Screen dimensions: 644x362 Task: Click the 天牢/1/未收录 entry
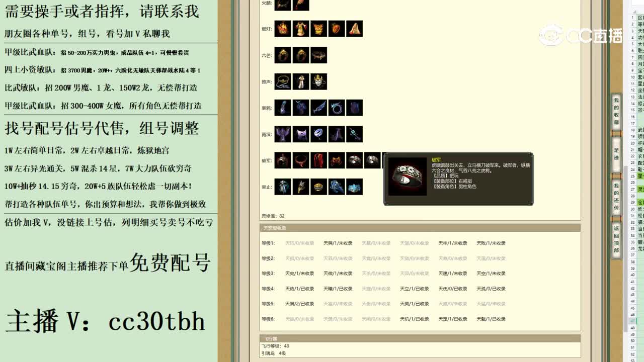click(452, 243)
